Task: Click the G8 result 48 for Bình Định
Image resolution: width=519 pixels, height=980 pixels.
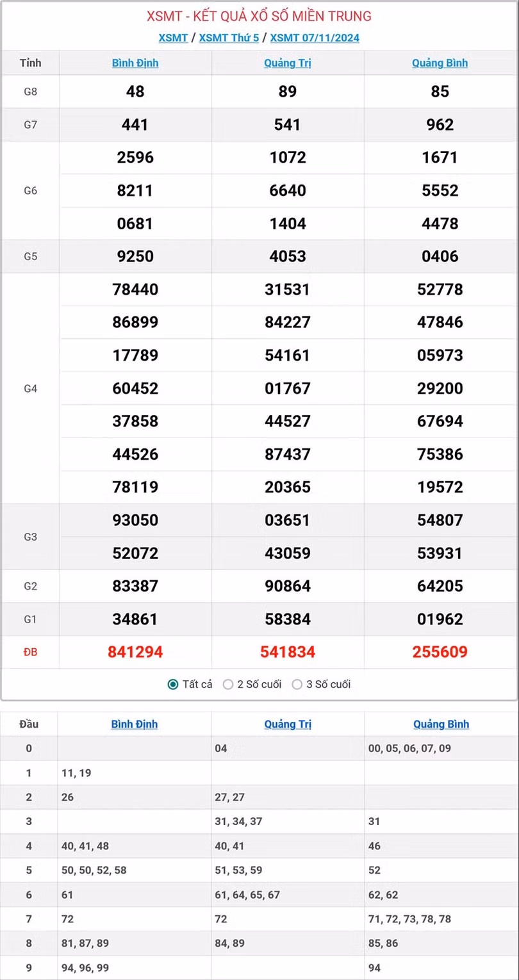Action: click(135, 92)
